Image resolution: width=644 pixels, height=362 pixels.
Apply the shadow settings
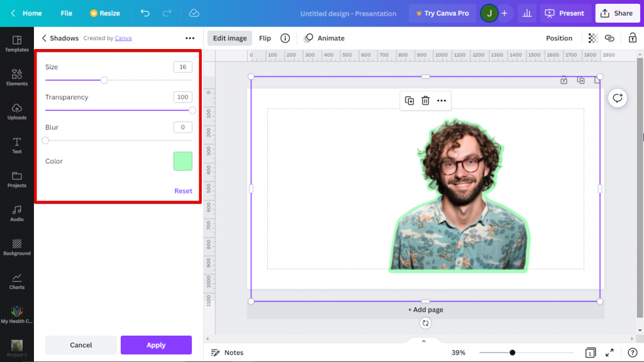(x=155, y=345)
